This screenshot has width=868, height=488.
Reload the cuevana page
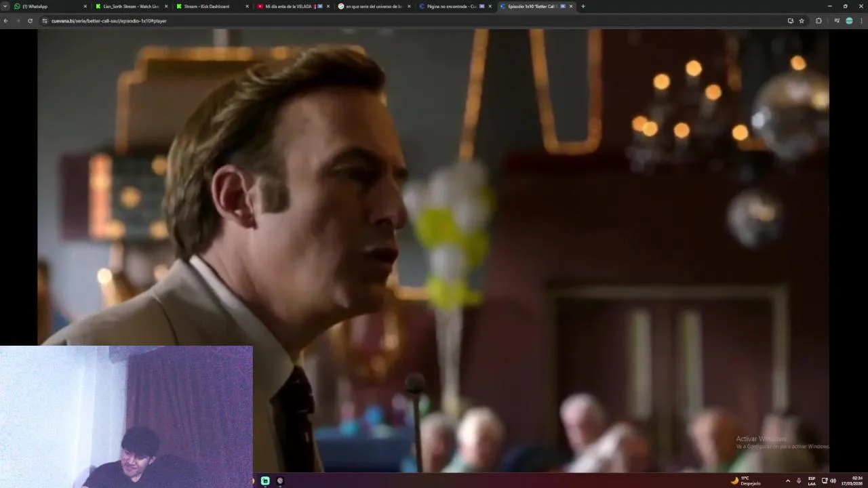pos(30,21)
